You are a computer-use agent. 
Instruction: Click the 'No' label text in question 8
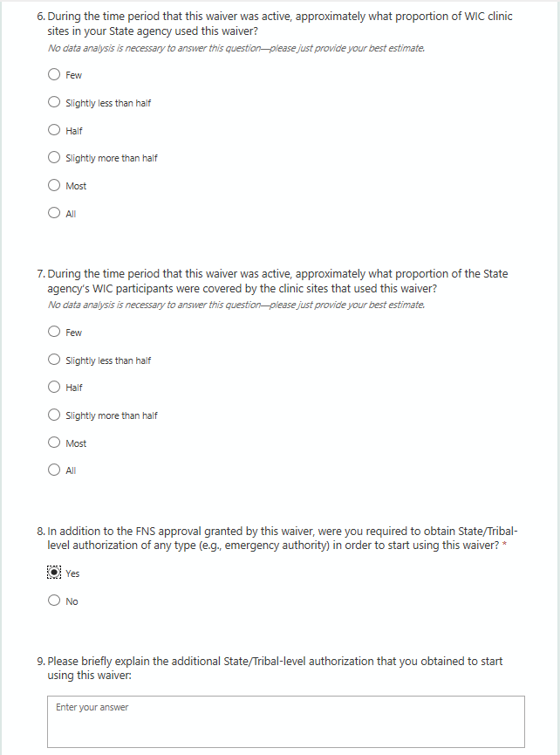click(x=72, y=601)
